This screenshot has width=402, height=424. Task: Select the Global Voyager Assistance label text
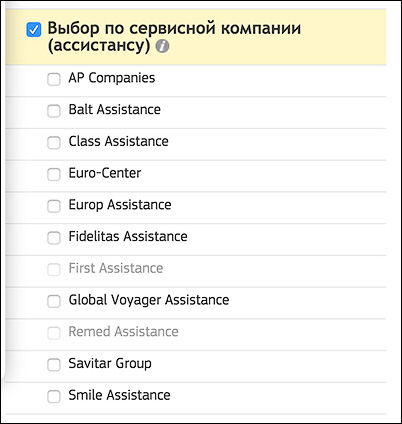(149, 300)
